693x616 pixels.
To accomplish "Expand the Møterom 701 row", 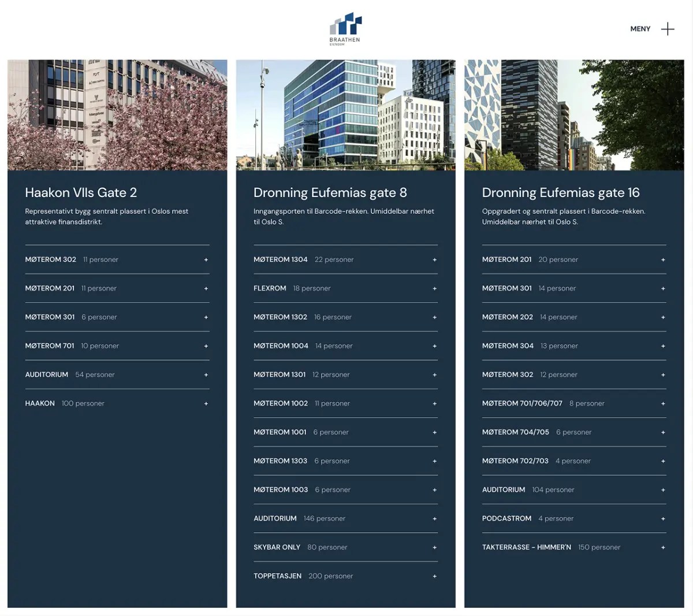I will [117, 346].
